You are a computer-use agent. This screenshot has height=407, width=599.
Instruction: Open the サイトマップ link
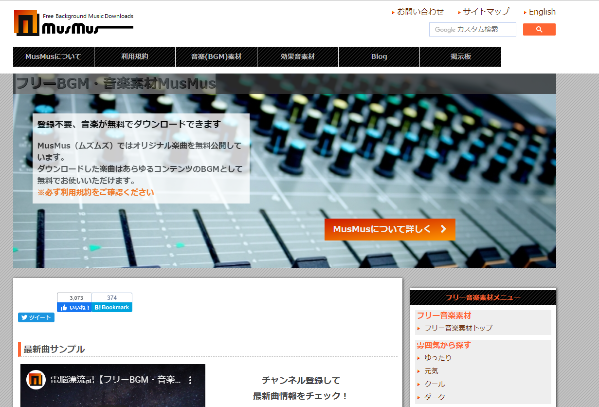[486, 12]
